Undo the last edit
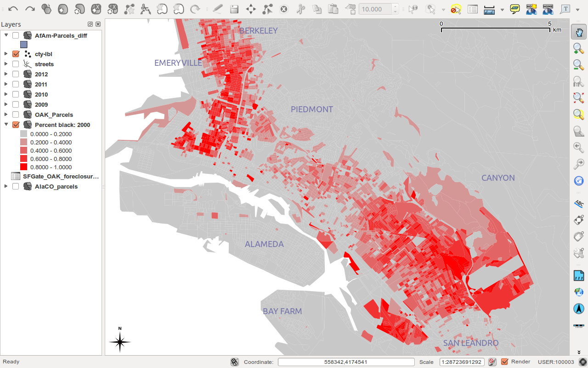This screenshot has width=588, height=368. point(13,9)
